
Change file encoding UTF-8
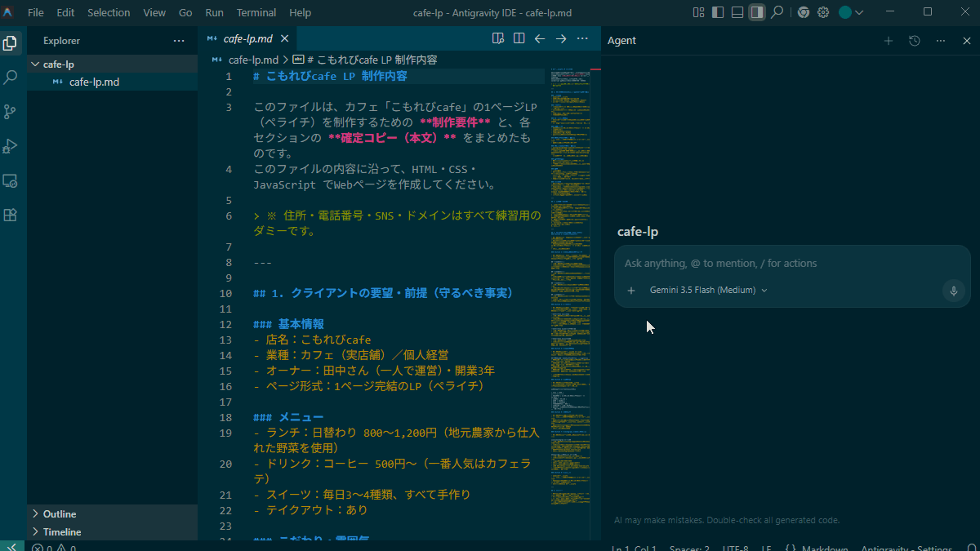pyautogui.click(x=735, y=549)
